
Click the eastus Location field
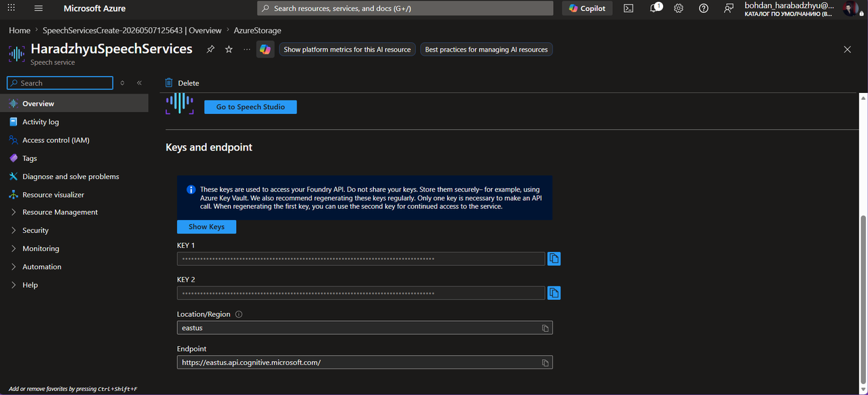click(365, 328)
